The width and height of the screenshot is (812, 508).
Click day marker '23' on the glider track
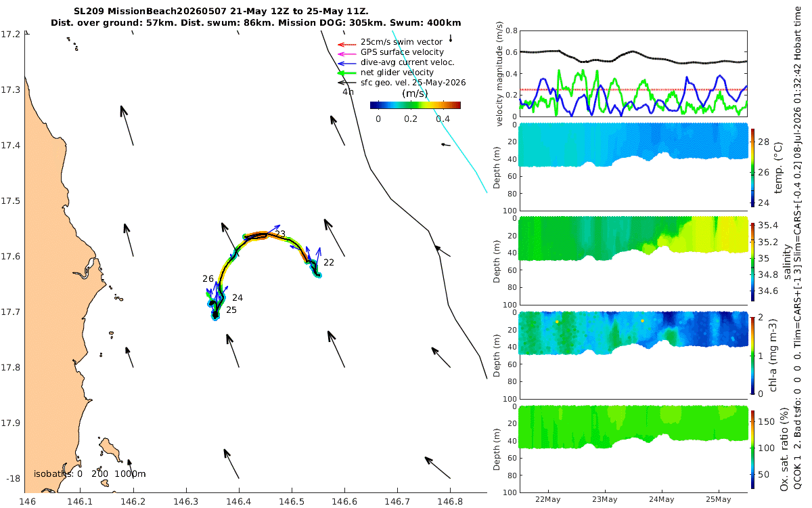280,234
